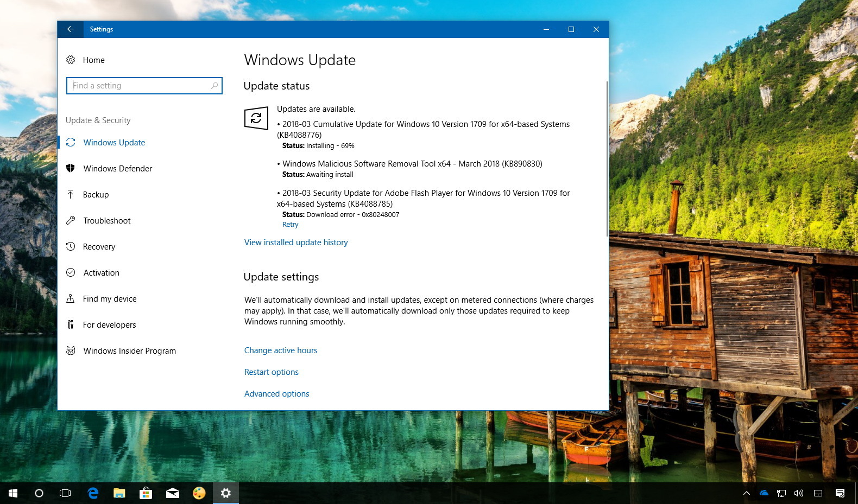Click the Update & Security sidebar section label

pos(98,120)
